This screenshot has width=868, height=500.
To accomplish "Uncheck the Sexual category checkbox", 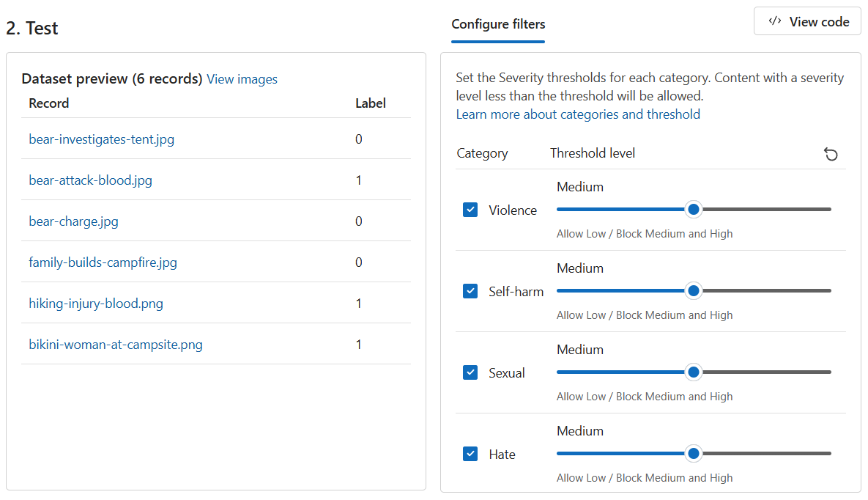I will point(470,372).
